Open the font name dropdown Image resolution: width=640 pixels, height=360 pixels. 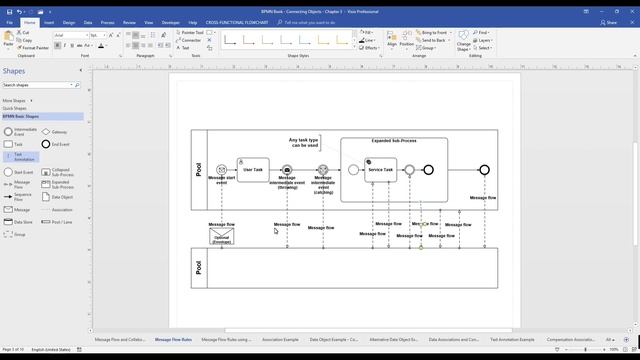[x=87, y=36]
